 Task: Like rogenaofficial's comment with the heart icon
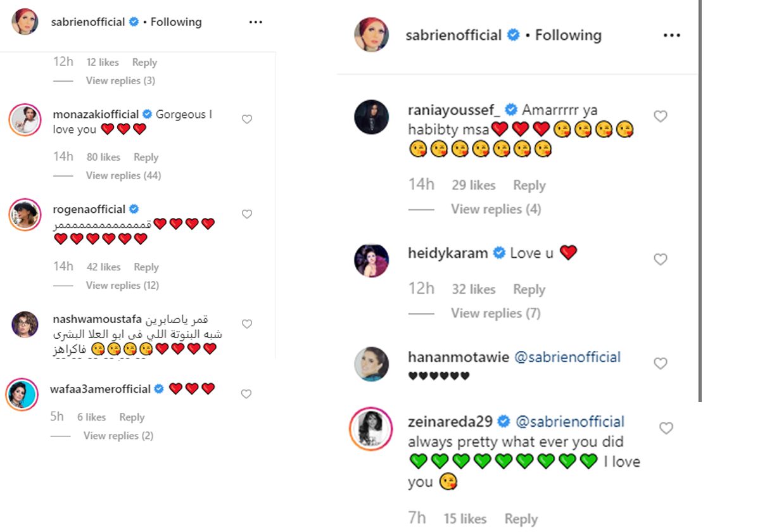(x=247, y=214)
